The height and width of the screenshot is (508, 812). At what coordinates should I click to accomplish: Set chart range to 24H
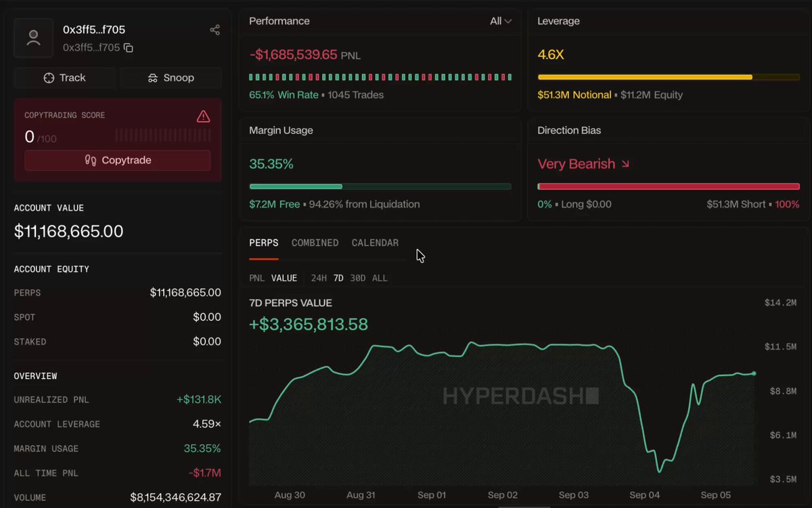319,278
